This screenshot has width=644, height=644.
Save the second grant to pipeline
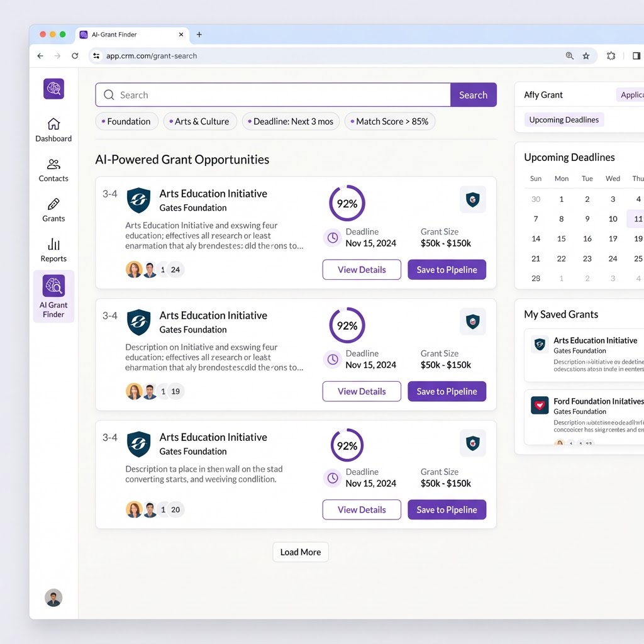447,391
